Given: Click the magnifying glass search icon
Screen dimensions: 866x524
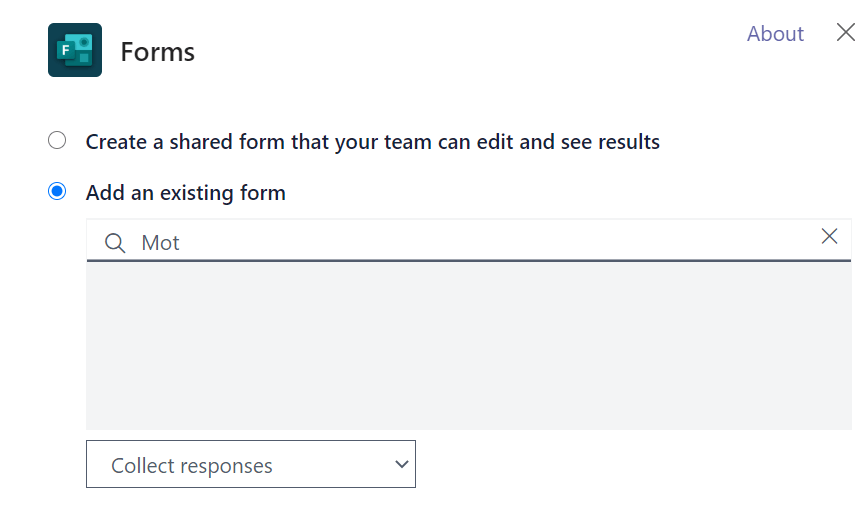Looking at the screenshot, I should pyautogui.click(x=116, y=242).
